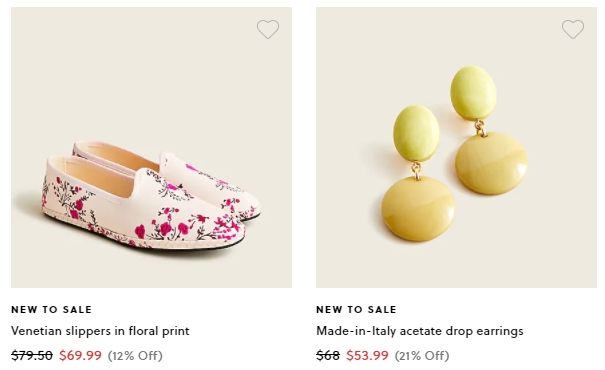Open the Venetian slippers product image
The height and width of the screenshot is (370, 605).
point(151,147)
